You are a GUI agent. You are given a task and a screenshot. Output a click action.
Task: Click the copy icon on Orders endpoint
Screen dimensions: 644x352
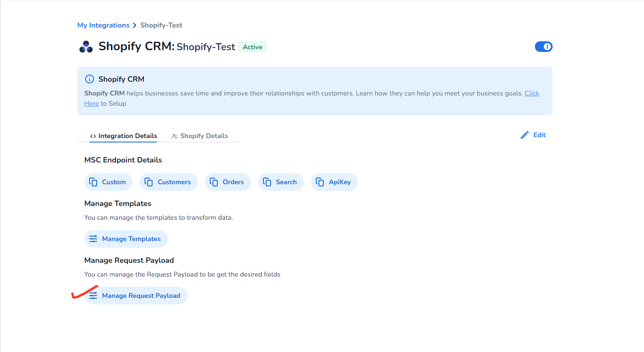pyautogui.click(x=214, y=182)
